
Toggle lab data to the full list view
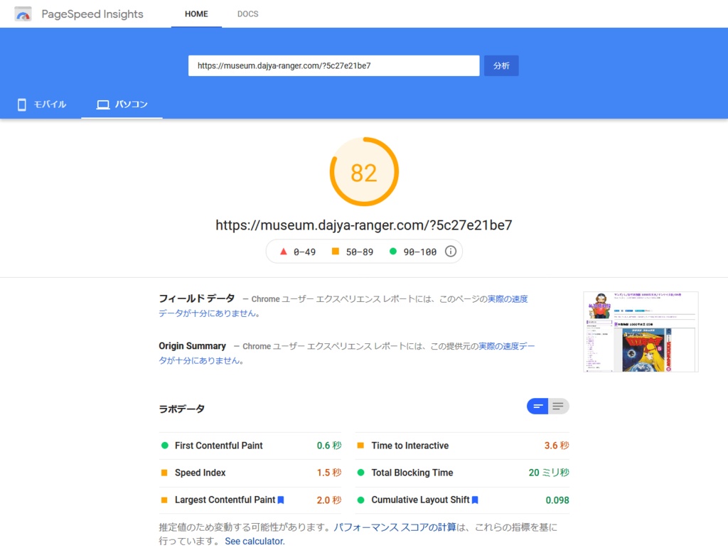click(x=557, y=406)
